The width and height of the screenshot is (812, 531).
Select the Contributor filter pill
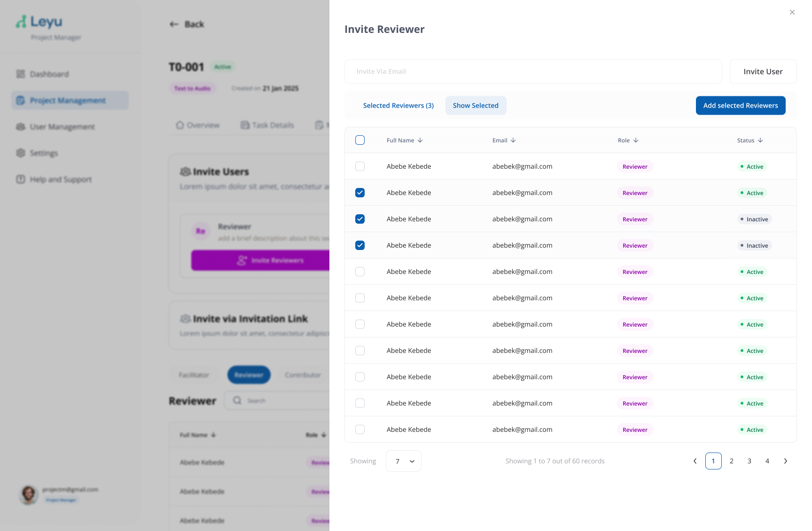(303, 375)
